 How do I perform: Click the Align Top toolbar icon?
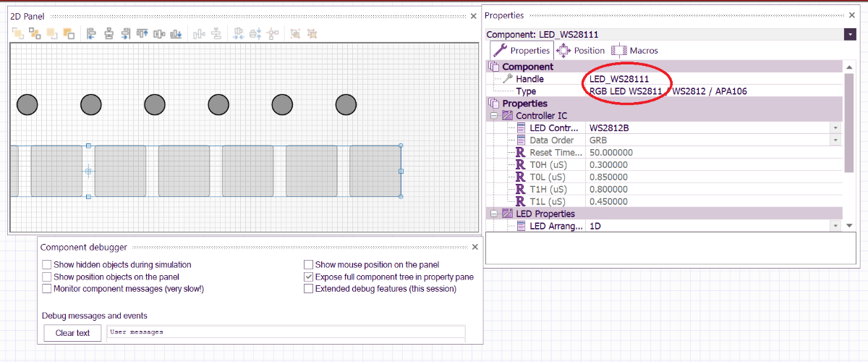pyautogui.click(x=142, y=33)
